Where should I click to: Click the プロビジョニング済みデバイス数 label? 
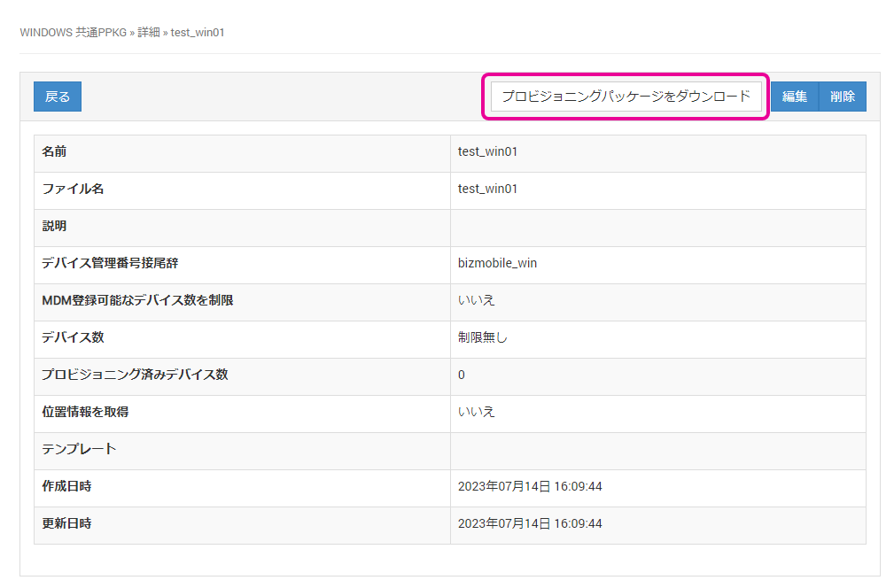click(135, 375)
